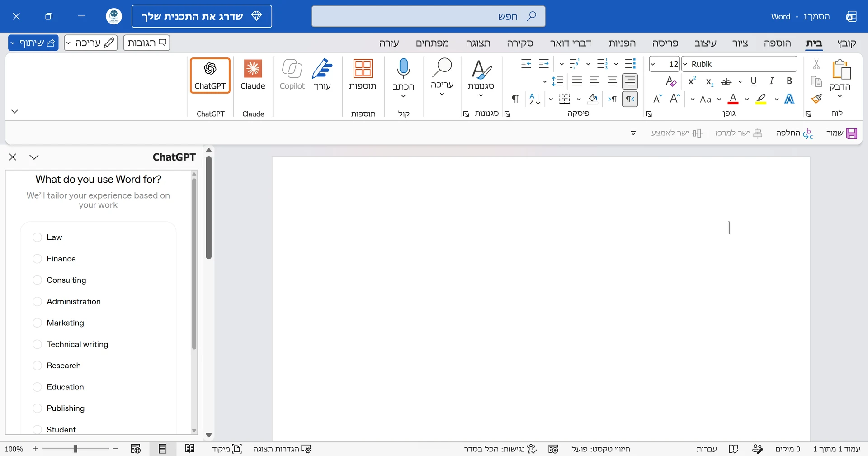Click the Clear Formatting icon
Viewport: 868px width, 456px height.
671,81
